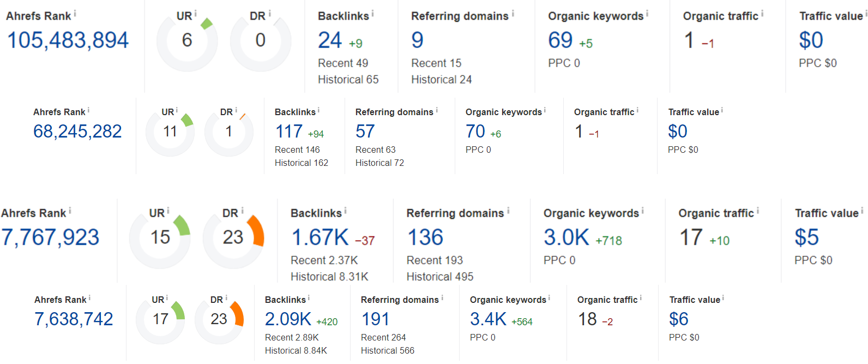This screenshot has height=364, width=868.
Task: Open Backlinks info icon above value 1.67K
Action: coord(345,211)
